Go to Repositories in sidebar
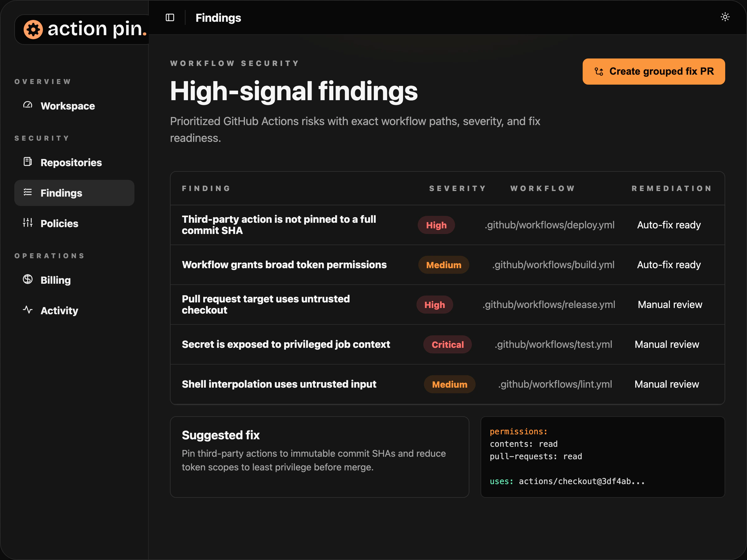The image size is (747, 560). pos(74,163)
